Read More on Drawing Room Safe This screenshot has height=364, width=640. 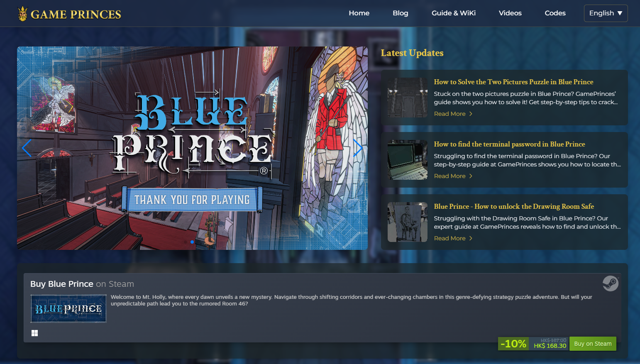[x=453, y=238]
